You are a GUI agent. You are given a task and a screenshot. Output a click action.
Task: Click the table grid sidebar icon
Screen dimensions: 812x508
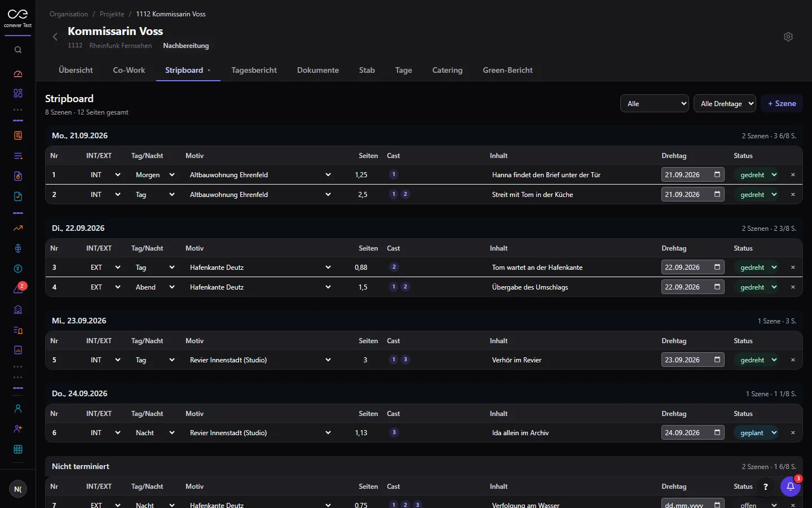click(18, 449)
